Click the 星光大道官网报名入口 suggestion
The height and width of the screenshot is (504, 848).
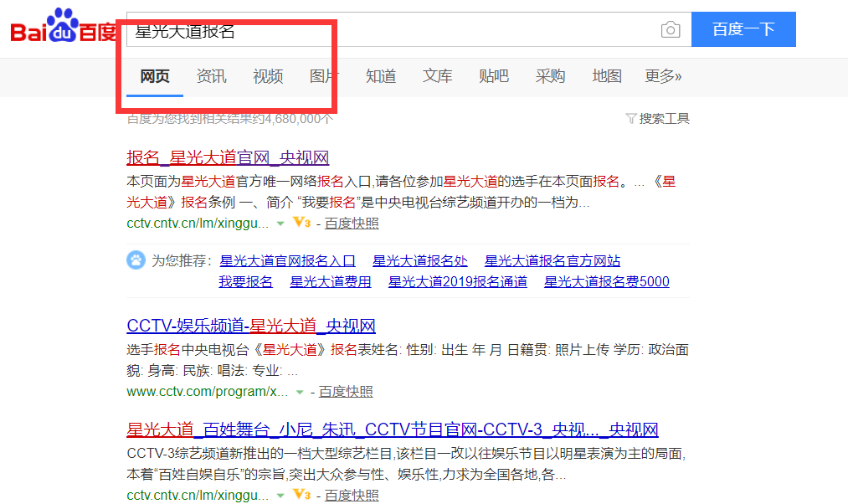[287, 260]
